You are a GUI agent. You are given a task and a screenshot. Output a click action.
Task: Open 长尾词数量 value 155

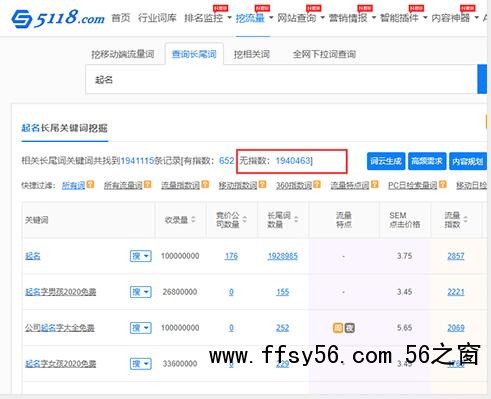(283, 292)
